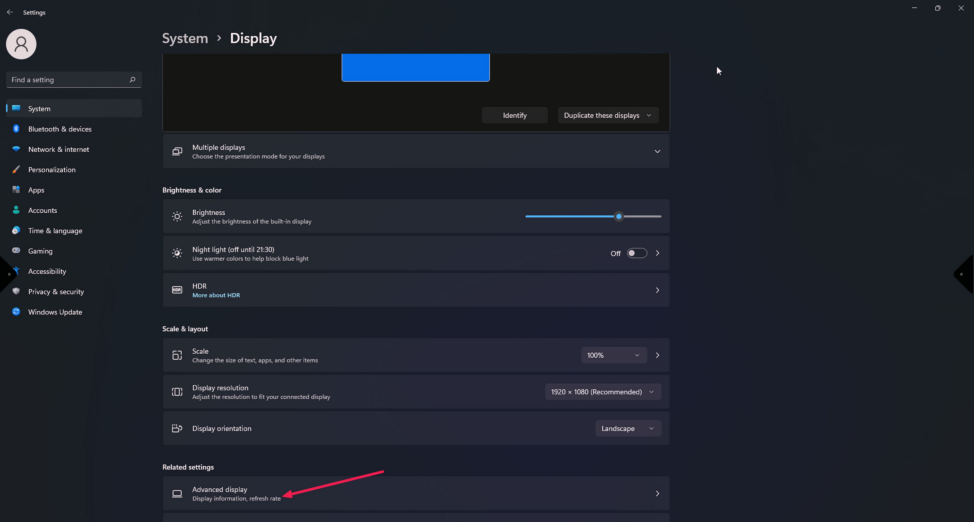This screenshot has height=522, width=974.
Task: Open the Scale 100% dropdown
Action: tap(614, 355)
